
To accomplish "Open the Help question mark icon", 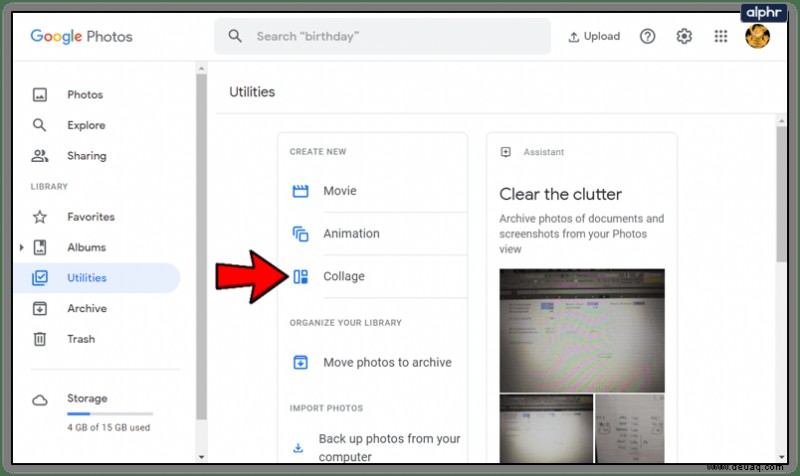I will pos(647,36).
